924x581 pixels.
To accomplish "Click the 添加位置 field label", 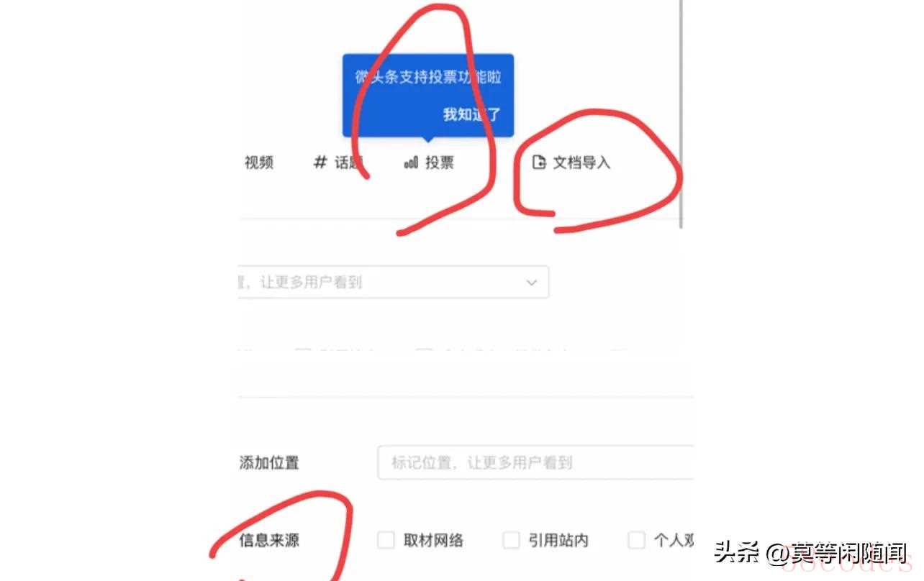I will pos(269,462).
